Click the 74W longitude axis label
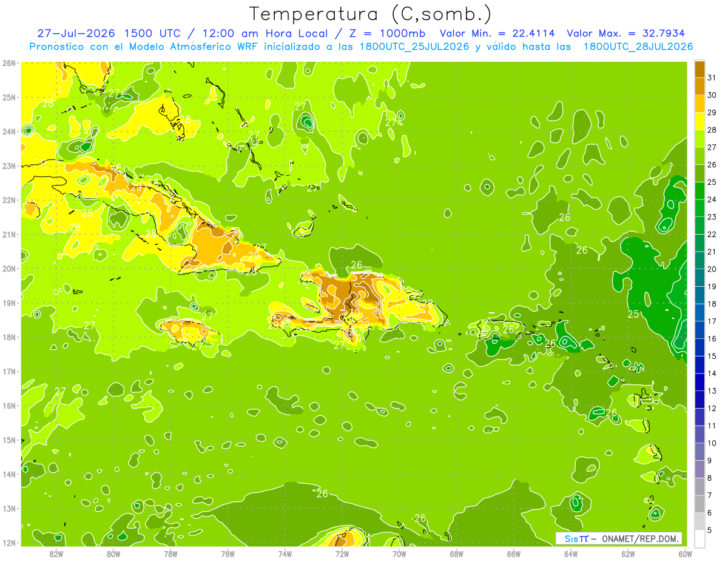Screen dimensions: 728x562 [285, 554]
